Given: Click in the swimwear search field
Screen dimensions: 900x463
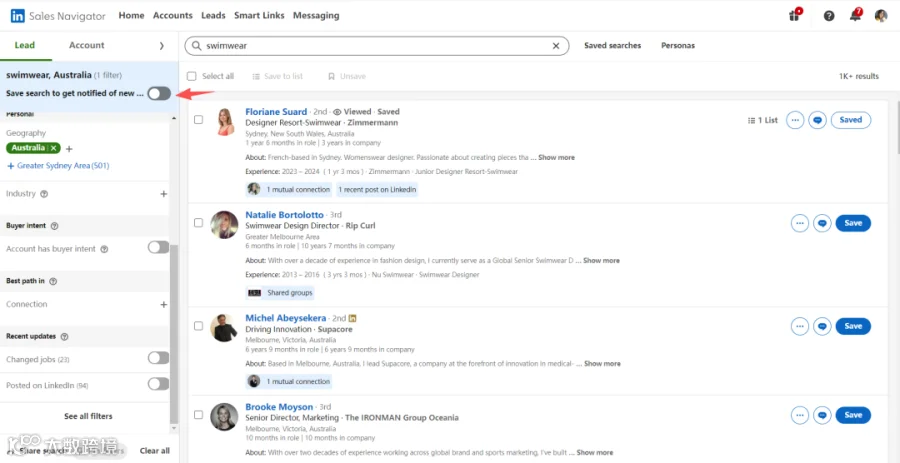Looking at the screenshot, I should [x=377, y=46].
